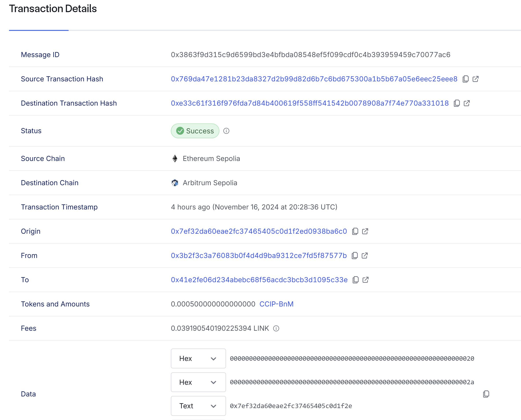The height and width of the screenshot is (420, 521).
Task: Expand the first Hex data dropdown
Action: 213,358
